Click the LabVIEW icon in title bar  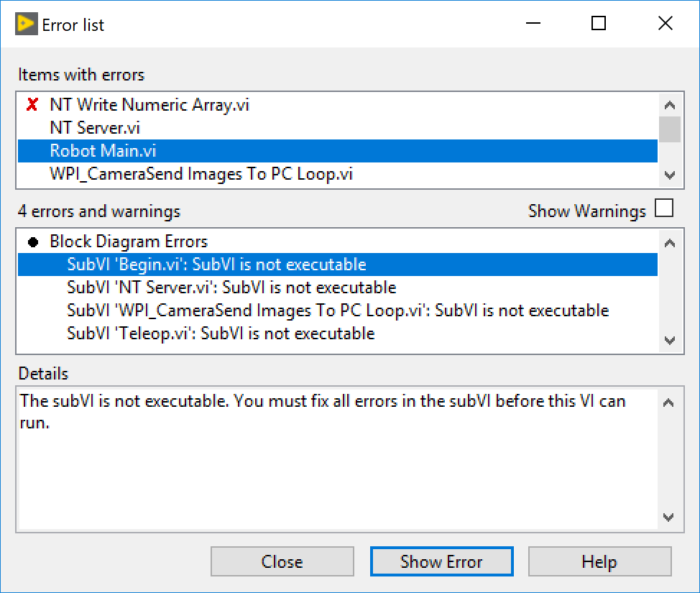click(x=27, y=24)
